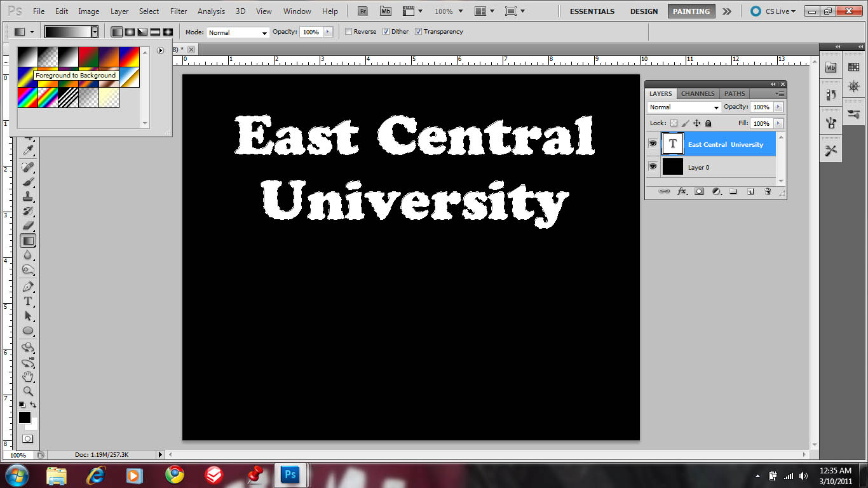This screenshot has width=868, height=488.
Task: Reset default foreground and background colors
Action: (22, 404)
